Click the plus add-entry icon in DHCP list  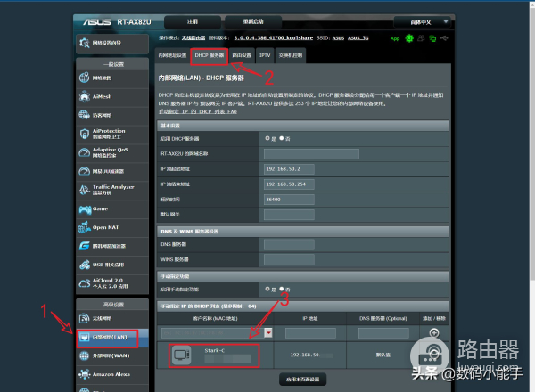tap(434, 332)
